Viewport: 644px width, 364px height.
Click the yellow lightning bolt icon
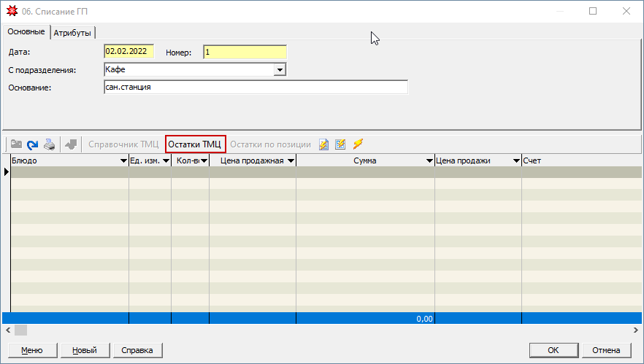[358, 144]
